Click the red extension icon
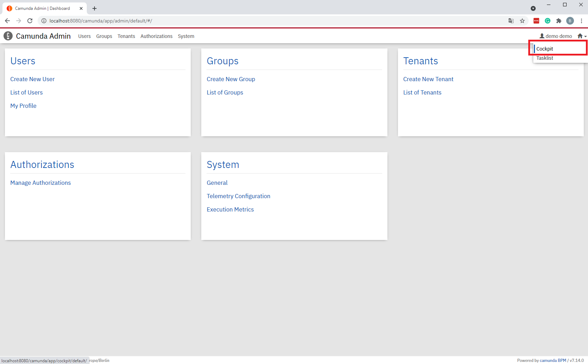 (x=536, y=21)
